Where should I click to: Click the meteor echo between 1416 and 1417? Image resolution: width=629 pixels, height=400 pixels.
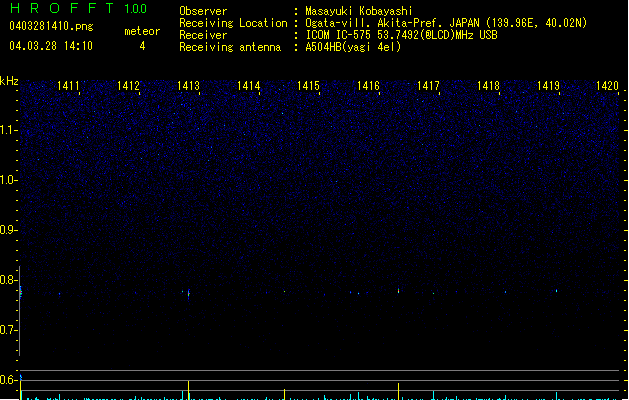pyautogui.click(x=398, y=290)
